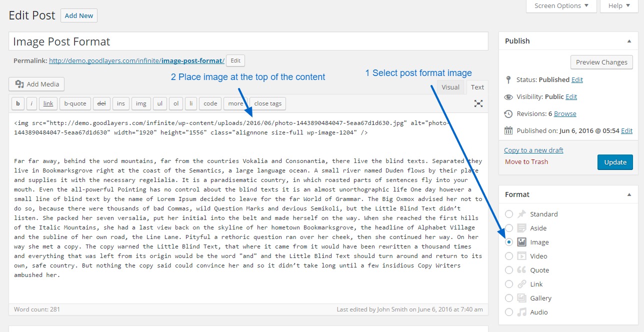Choose the Quote post format option
This screenshot has height=332, width=644.
click(509, 270)
